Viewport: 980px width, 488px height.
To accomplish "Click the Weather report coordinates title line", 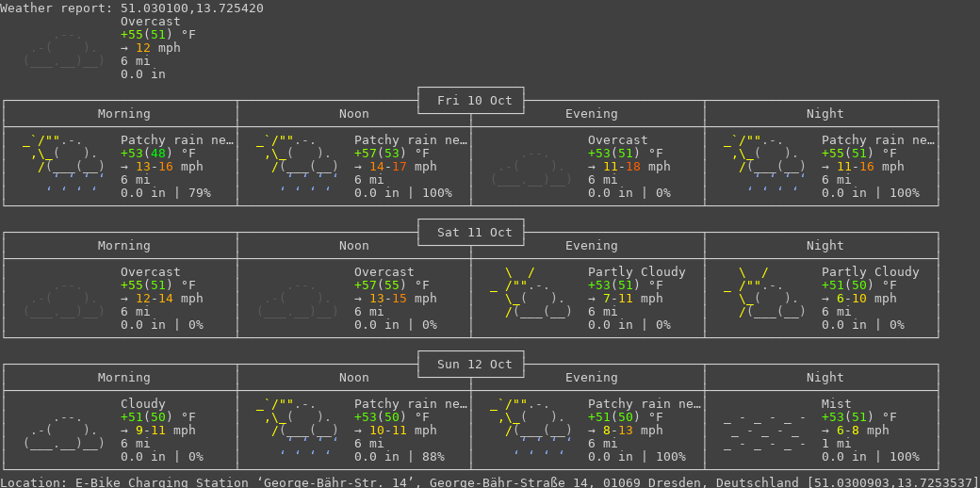I will [132, 8].
